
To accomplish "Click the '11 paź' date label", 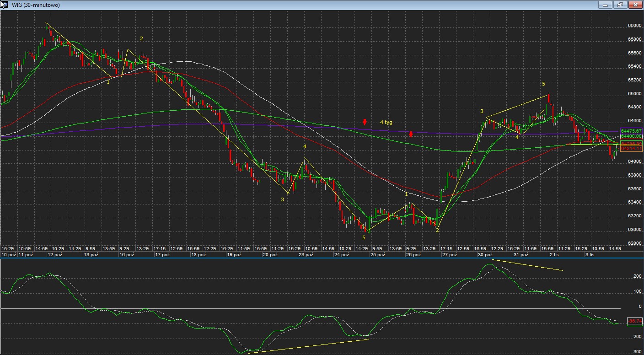I will pos(26,254).
